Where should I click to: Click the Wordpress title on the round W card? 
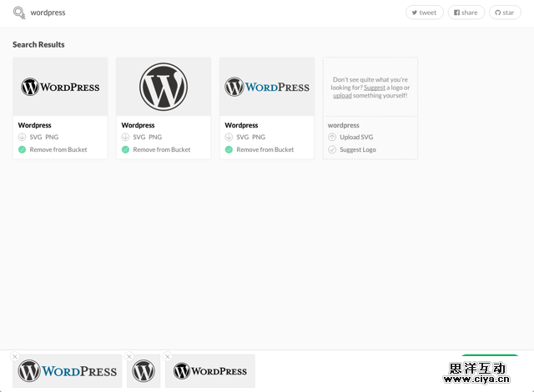[138, 125]
